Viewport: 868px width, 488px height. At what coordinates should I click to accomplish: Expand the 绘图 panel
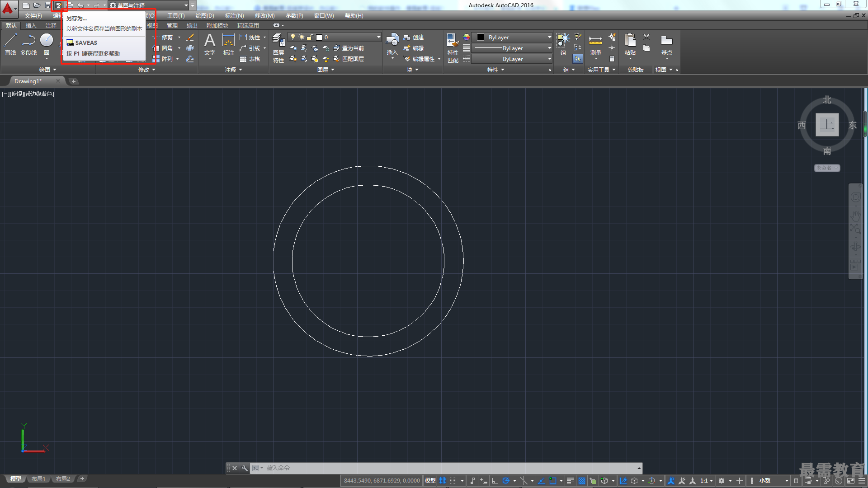(48, 70)
